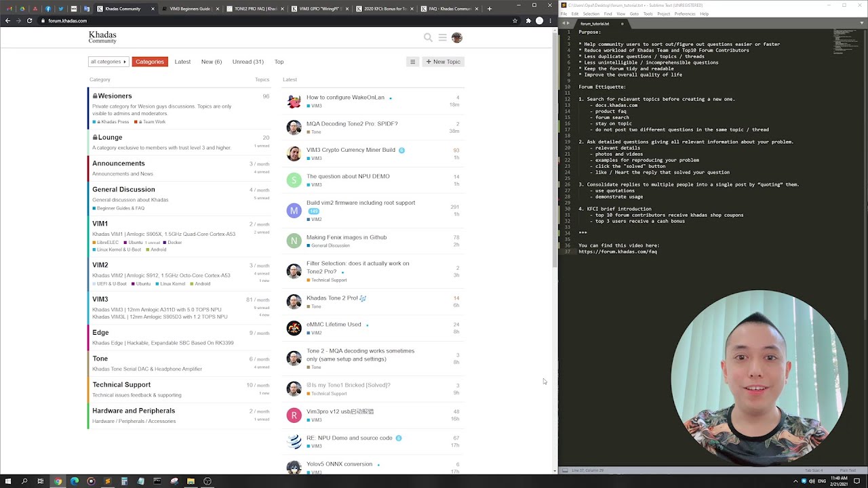Screen dimensions: 868x488
Task: Click the tab navigation arrows in Sublime Text
Action: coord(566,23)
